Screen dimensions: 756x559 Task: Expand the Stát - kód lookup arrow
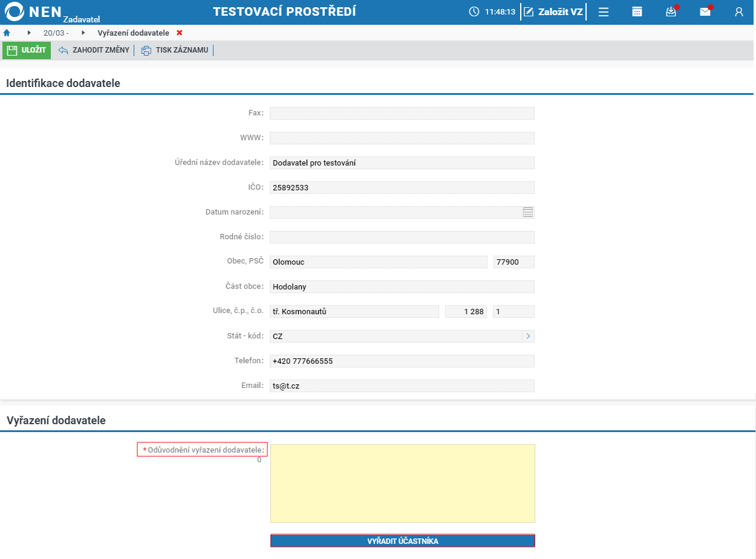(x=528, y=336)
